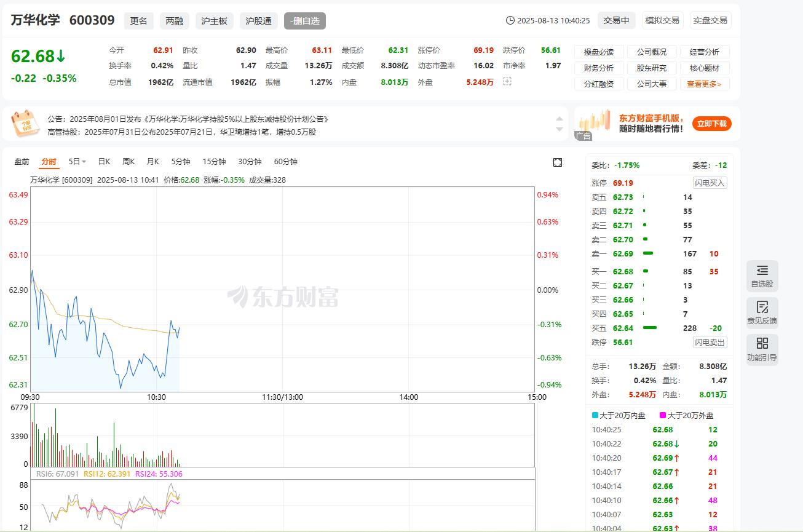Viewport: 803px width, 532px height.
Task: Click the 两融 tag button
Action: (174, 21)
